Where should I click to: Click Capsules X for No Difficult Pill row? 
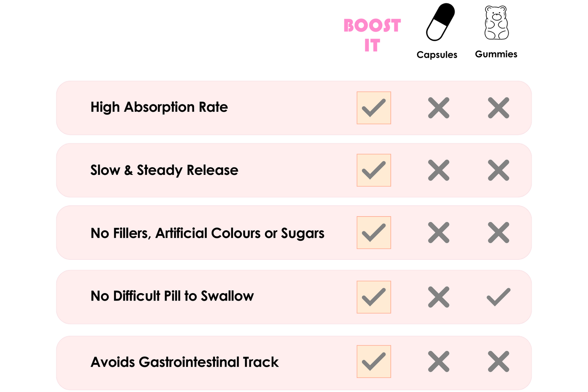pyautogui.click(x=439, y=297)
